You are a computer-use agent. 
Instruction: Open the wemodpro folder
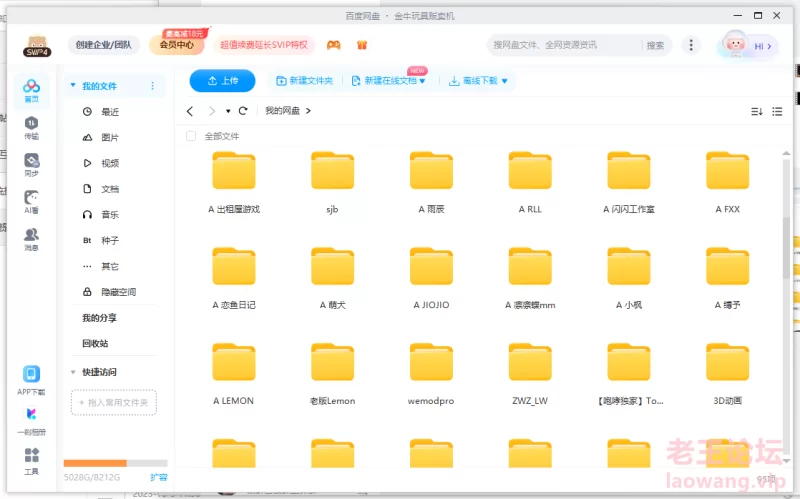(432, 375)
